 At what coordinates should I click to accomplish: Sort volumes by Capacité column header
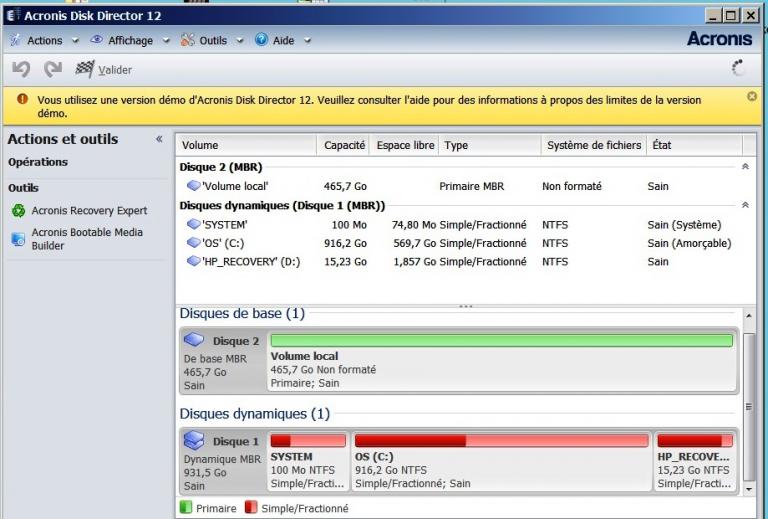pyautogui.click(x=344, y=145)
